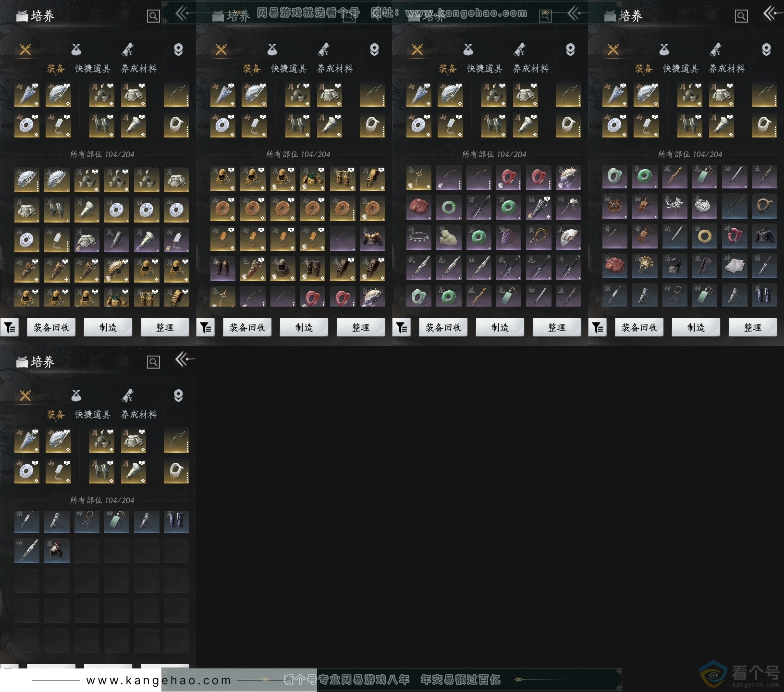Switch to the 养成材料 tab in the bottom panel
784x692 pixels.
[139, 415]
